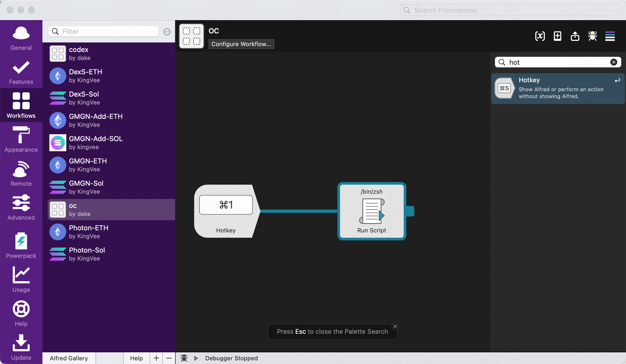Open the workflow filter options ellipsis menu
This screenshot has height=364, width=626.
(x=167, y=32)
